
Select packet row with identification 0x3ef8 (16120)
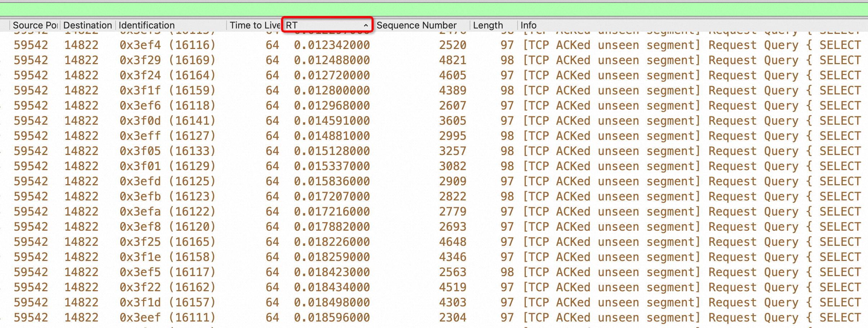coord(434,227)
